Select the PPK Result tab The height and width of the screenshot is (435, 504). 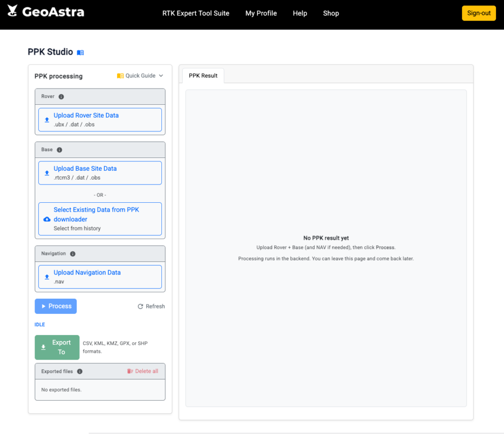203,76
